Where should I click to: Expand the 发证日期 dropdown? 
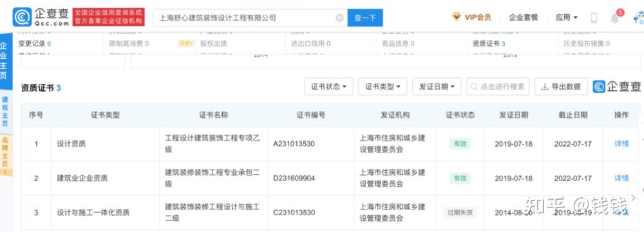(437, 87)
